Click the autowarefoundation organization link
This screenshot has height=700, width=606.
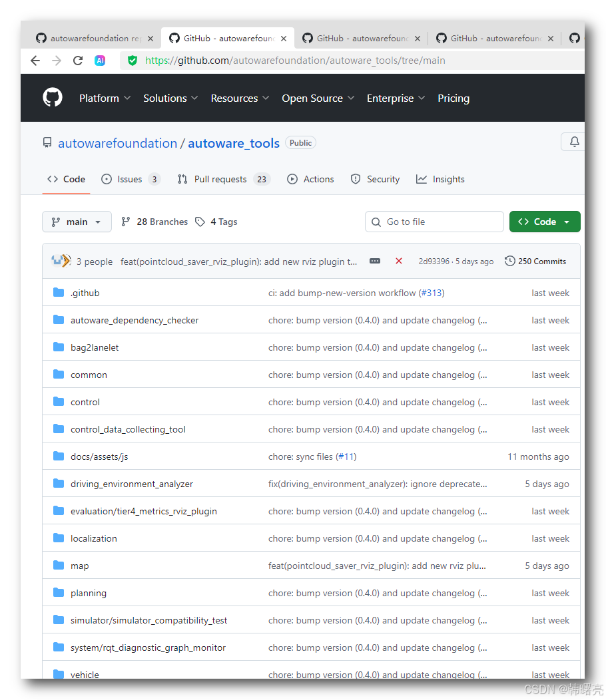(x=117, y=143)
